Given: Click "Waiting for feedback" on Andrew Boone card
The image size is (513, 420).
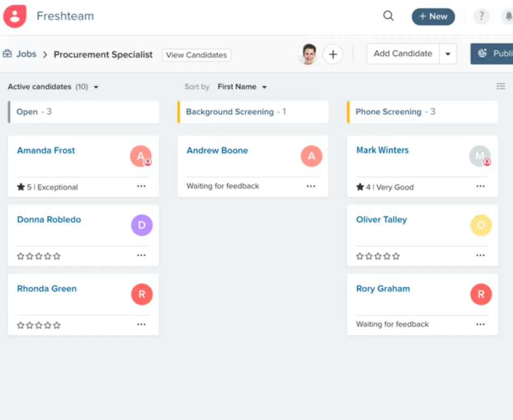Looking at the screenshot, I should pyautogui.click(x=223, y=186).
